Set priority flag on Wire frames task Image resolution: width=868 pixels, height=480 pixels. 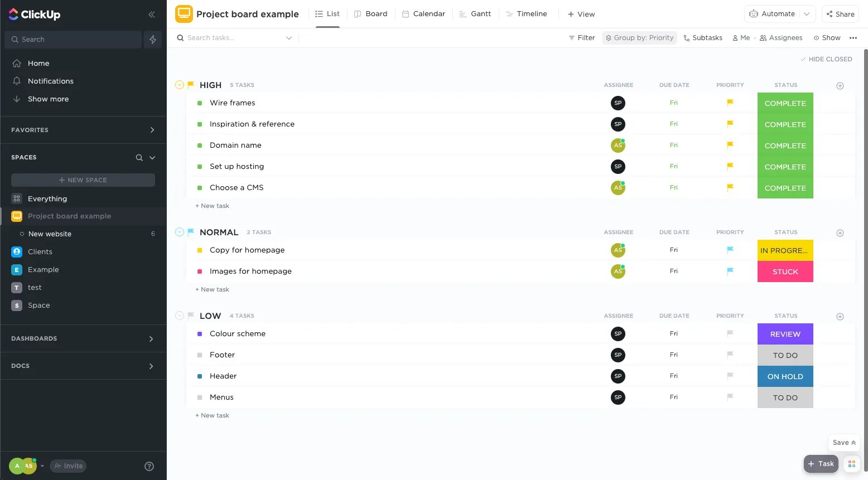click(730, 103)
